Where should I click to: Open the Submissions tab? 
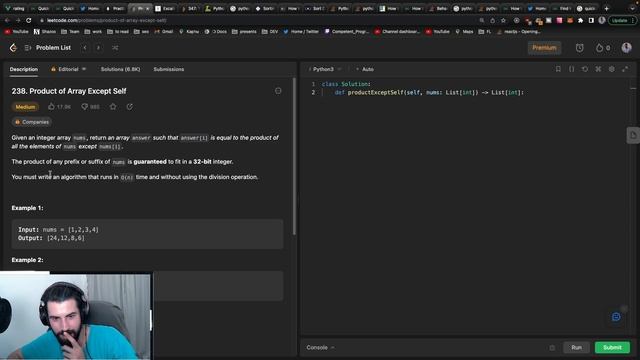pyautogui.click(x=169, y=69)
